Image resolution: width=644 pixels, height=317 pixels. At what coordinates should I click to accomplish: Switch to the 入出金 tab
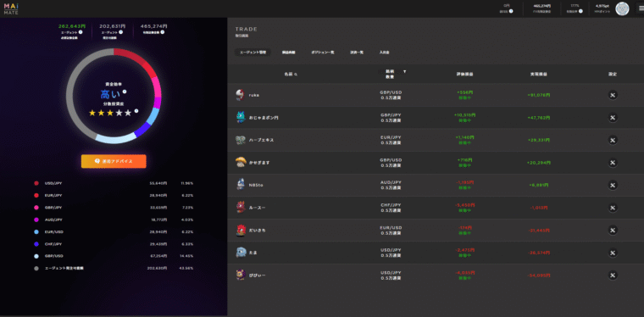pyautogui.click(x=384, y=53)
